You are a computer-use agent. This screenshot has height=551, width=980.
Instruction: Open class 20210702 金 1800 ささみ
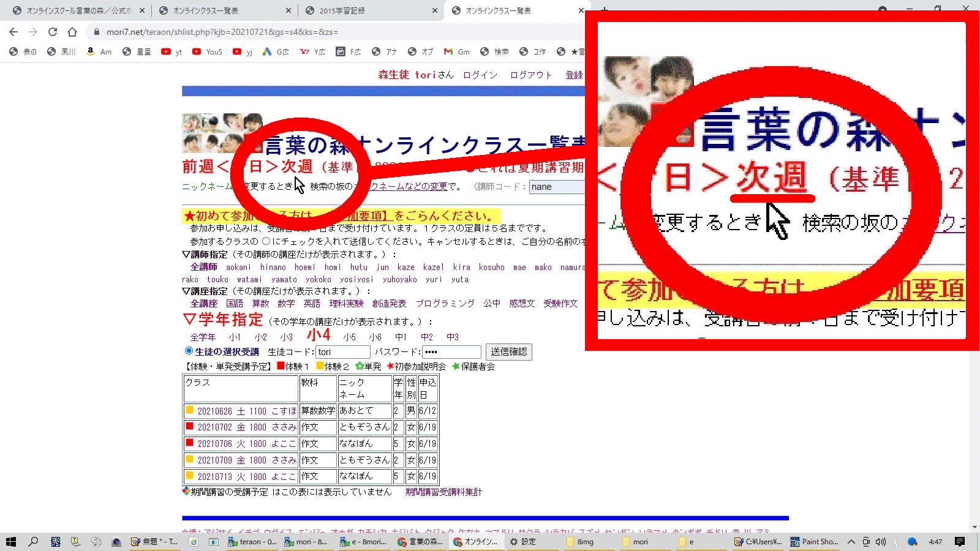pyautogui.click(x=247, y=427)
